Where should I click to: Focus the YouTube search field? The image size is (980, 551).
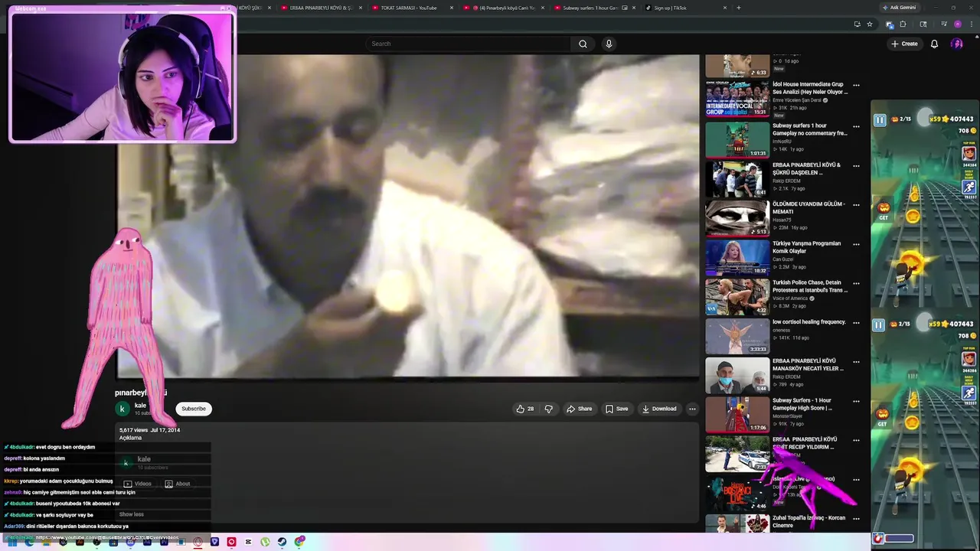469,44
